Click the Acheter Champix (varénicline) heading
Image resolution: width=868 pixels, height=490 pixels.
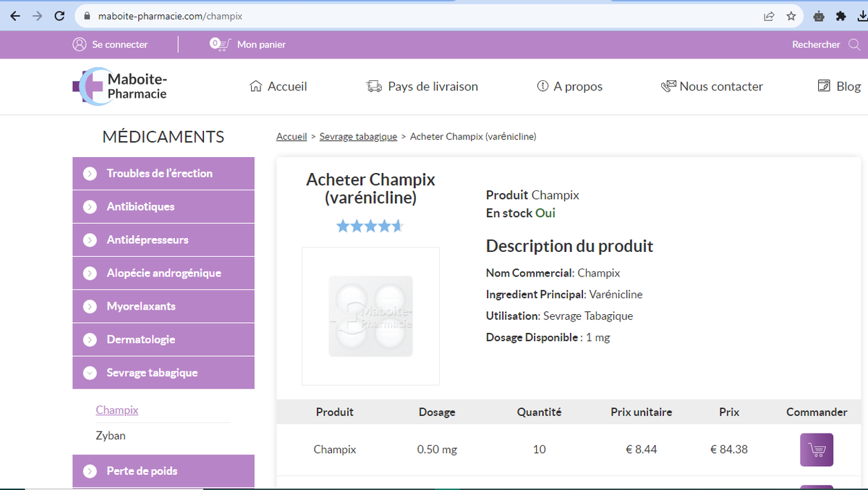coord(370,188)
